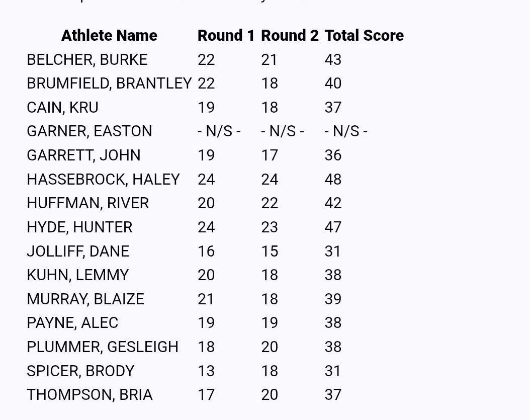Select JOLLIFF, DANE's Round 1 score 16
Screen dimensions: 530x420
pyautogui.click(x=206, y=251)
